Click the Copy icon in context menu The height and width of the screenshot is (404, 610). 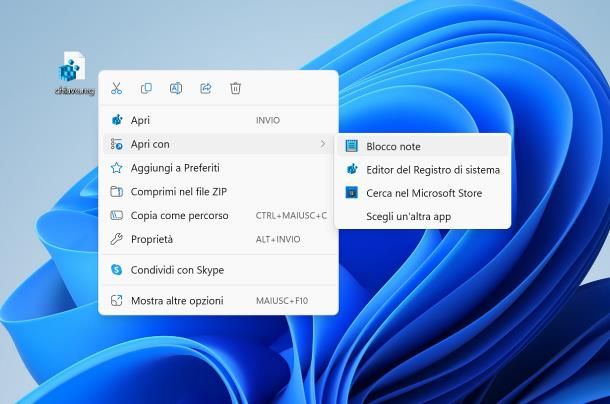(x=146, y=88)
